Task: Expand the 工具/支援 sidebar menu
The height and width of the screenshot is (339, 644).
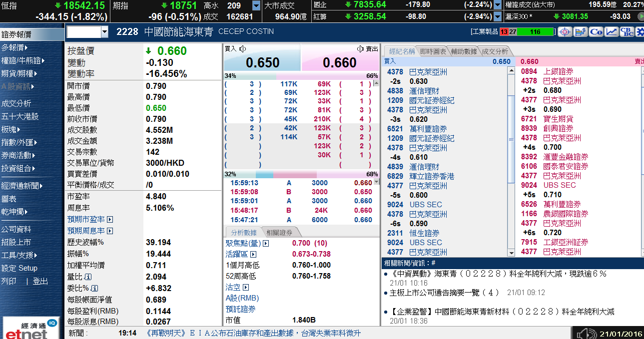Action: pos(20,255)
